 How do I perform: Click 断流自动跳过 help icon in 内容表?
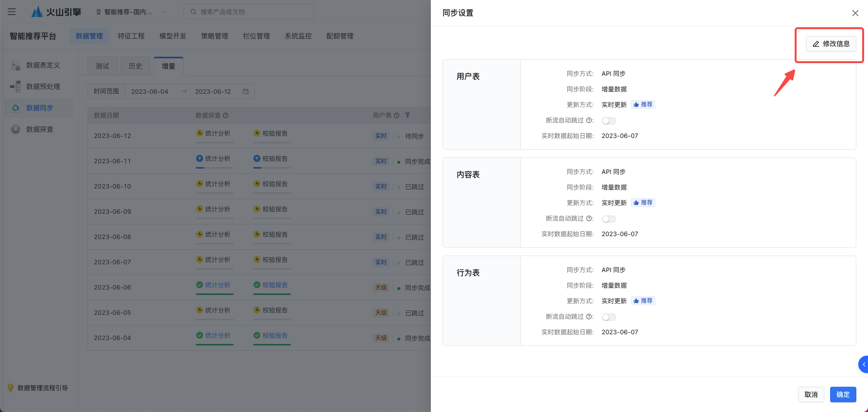(589, 219)
